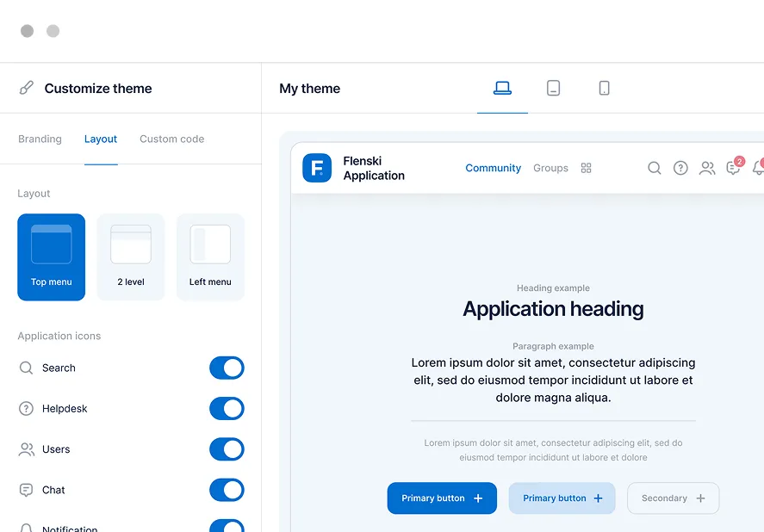
Task: Disable the Search icon toggle
Action: tap(227, 368)
